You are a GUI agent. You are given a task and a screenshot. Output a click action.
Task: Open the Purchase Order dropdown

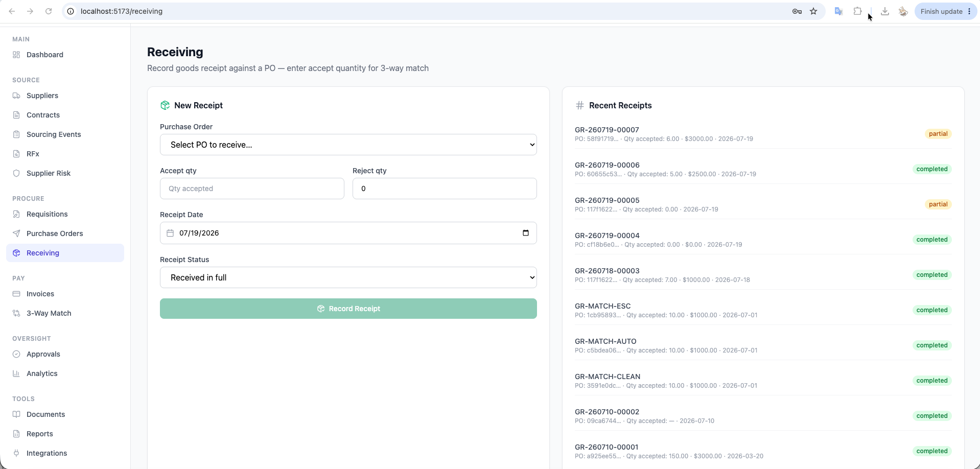point(348,145)
